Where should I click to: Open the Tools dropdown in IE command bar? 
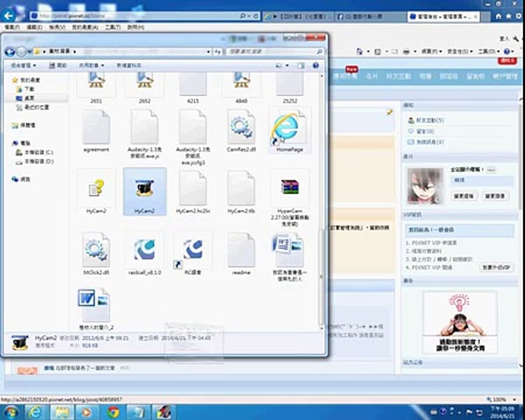click(x=488, y=51)
